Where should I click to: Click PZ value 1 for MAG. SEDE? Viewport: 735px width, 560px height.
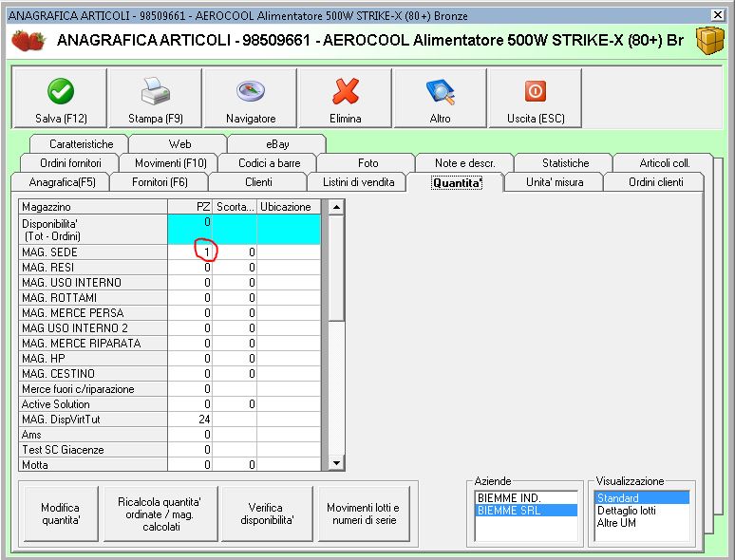(206, 252)
